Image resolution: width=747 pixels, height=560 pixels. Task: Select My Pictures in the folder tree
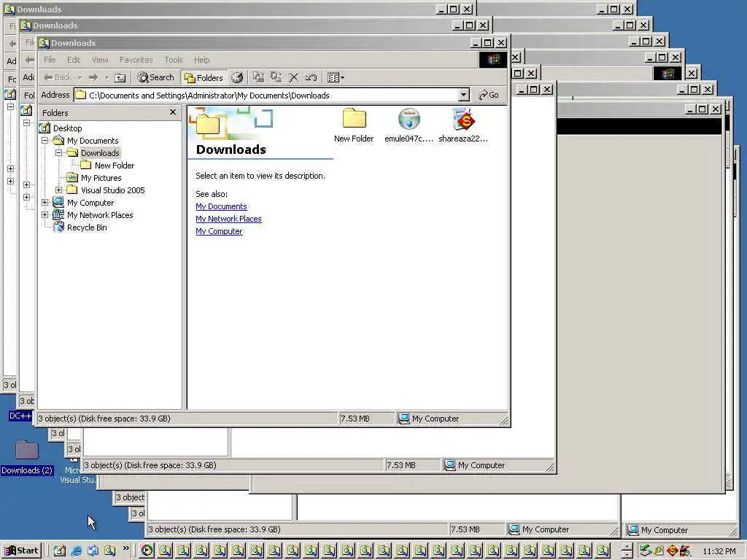point(101,178)
